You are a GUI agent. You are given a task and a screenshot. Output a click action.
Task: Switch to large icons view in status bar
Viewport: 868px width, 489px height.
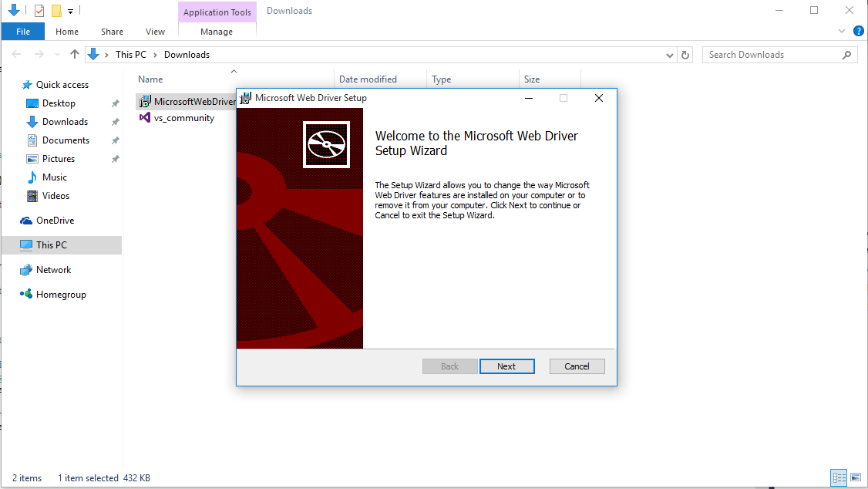pos(856,477)
